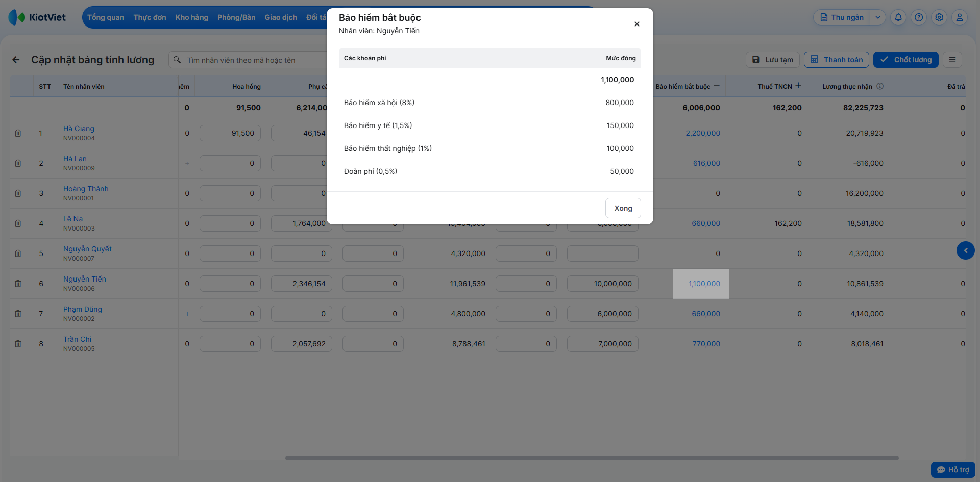980x482 pixels.
Task: Open the Kho hàng menu
Action: [x=192, y=17]
